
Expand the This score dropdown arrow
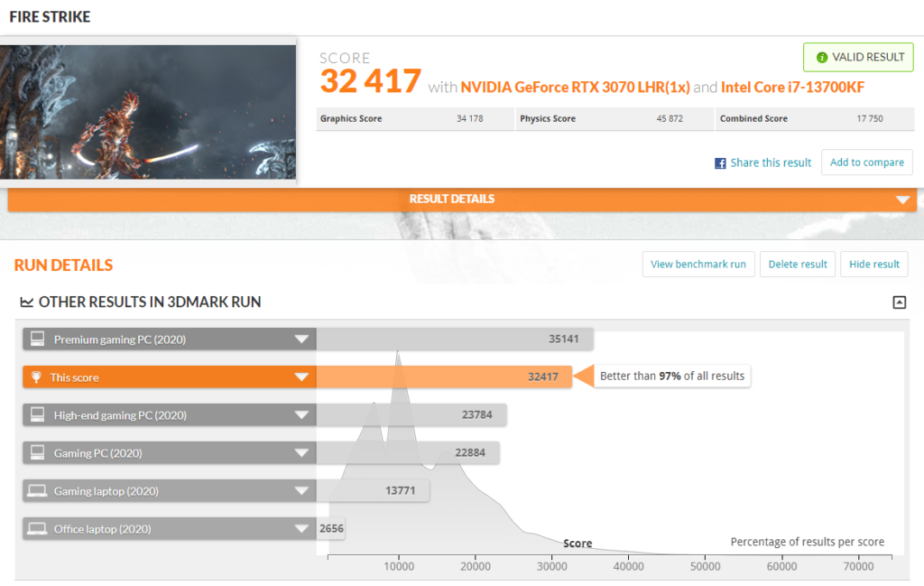point(301,377)
